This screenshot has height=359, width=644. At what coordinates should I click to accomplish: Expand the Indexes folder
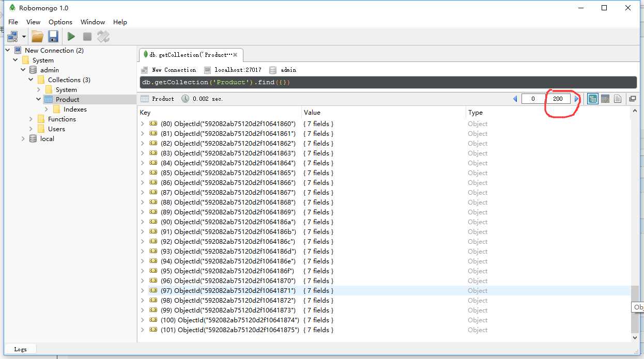pyautogui.click(x=47, y=110)
